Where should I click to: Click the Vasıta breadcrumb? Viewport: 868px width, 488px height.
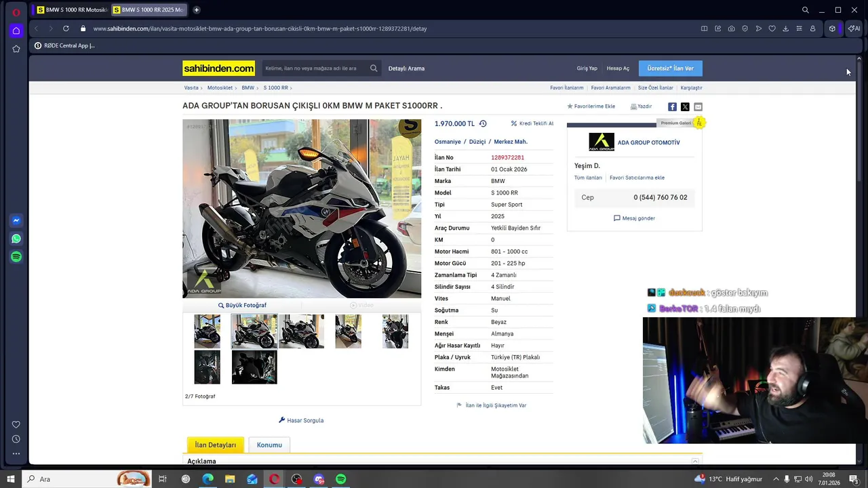[191, 88]
